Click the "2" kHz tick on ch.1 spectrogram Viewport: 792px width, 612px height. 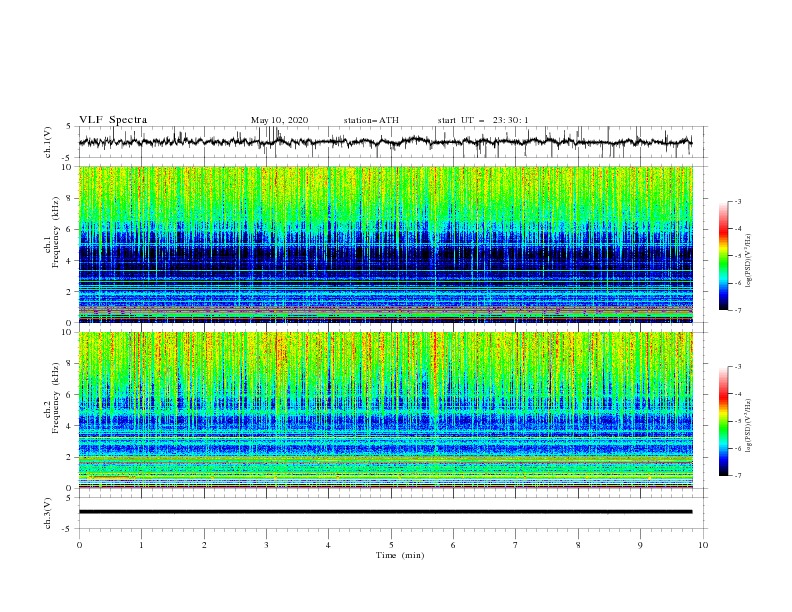click(69, 292)
